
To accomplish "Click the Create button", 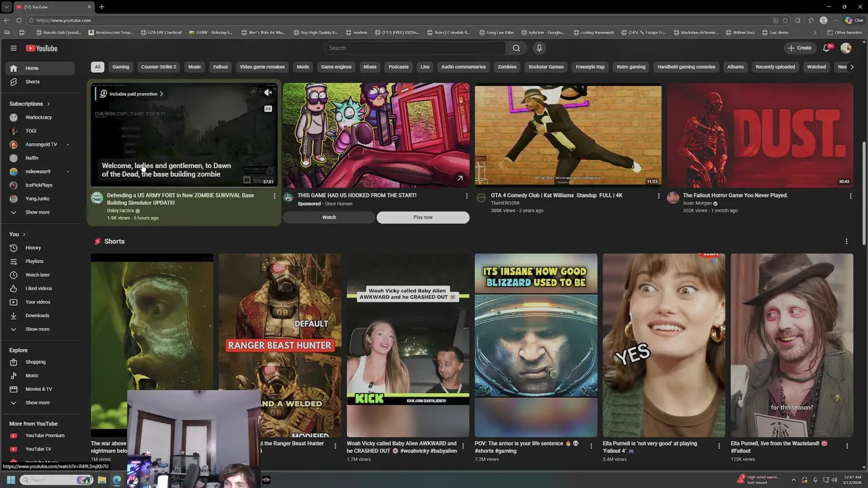I will pyautogui.click(x=800, y=48).
